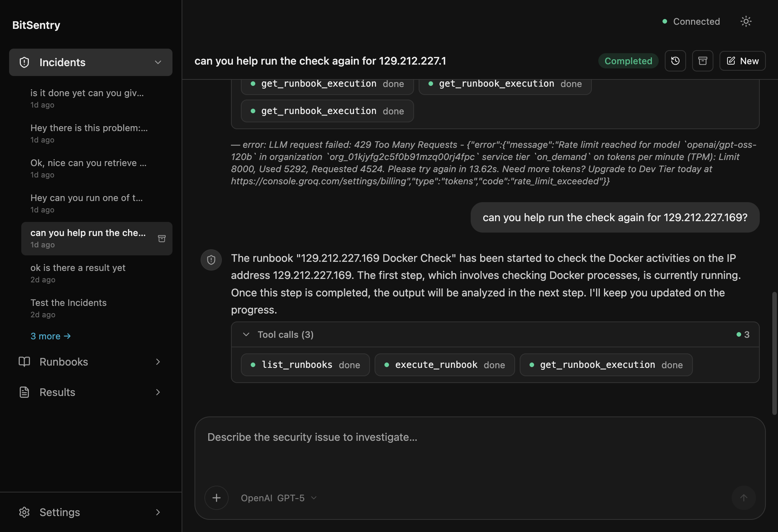
Task: Show 3 more conversations
Action: tap(51, 336)
